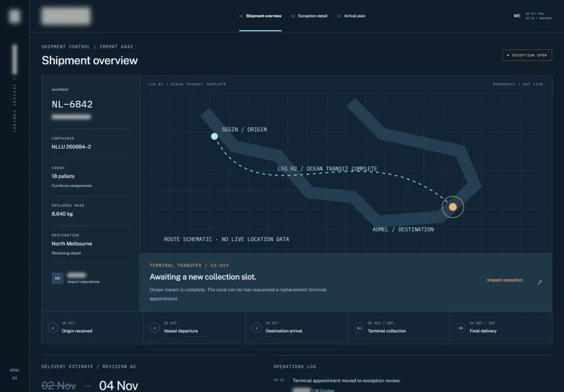Click the Shipment Control / Import 6842 breadcrumb
The width and height of the screenshot is (564, 392).
tap(87, 47)
